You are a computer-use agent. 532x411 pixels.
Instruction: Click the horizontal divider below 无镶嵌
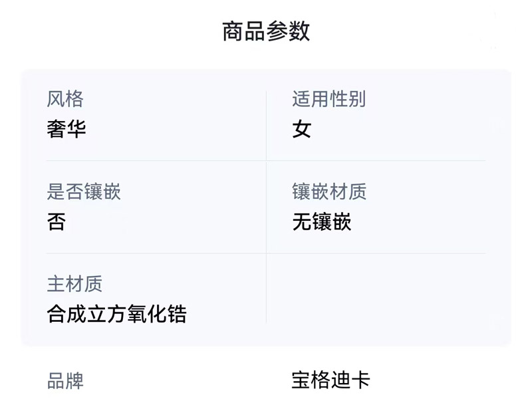coord(376,253)
